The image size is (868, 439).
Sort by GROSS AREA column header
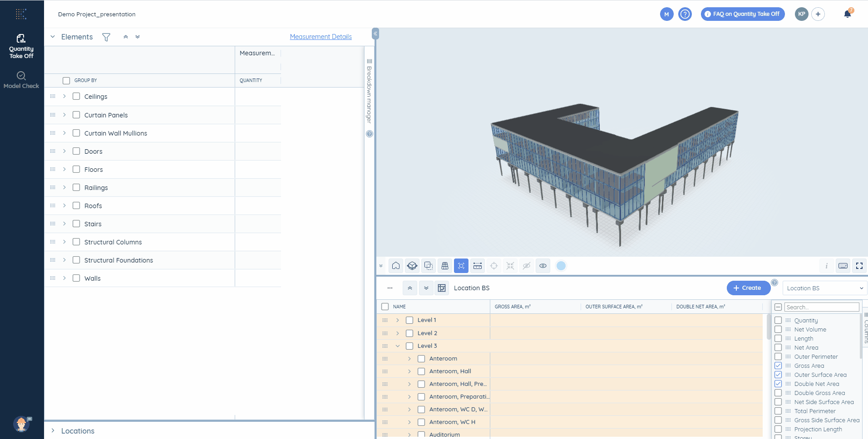[x=513, y=307]
